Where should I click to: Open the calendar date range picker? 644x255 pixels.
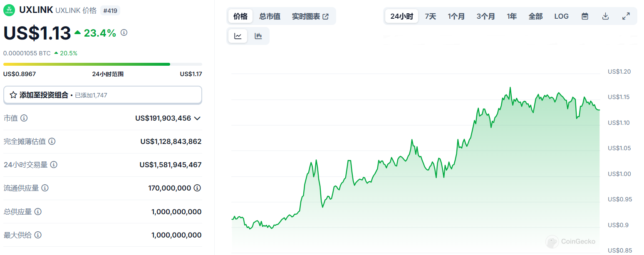(585, 16)
